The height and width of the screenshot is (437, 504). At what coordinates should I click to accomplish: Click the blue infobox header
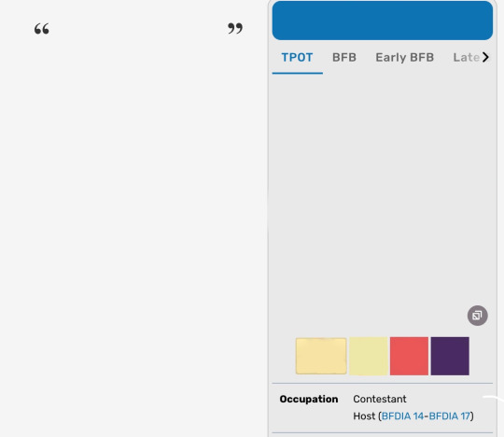pos(383,21)
